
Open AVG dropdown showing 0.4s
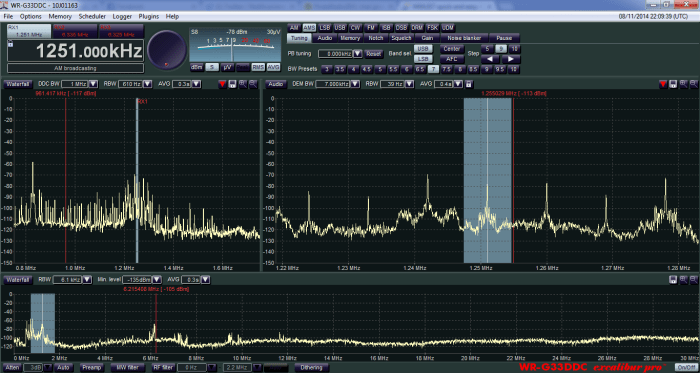[458, 84]
